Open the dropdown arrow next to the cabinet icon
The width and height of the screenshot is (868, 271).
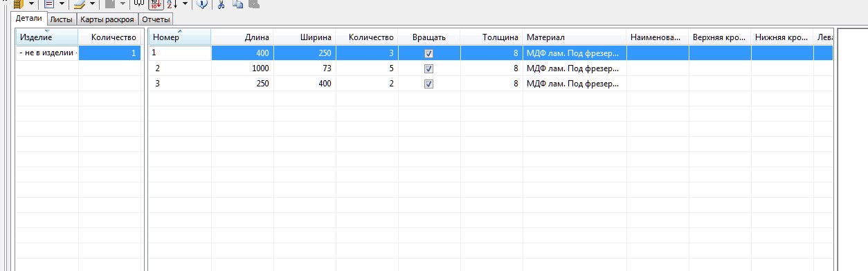click(32, 3)
